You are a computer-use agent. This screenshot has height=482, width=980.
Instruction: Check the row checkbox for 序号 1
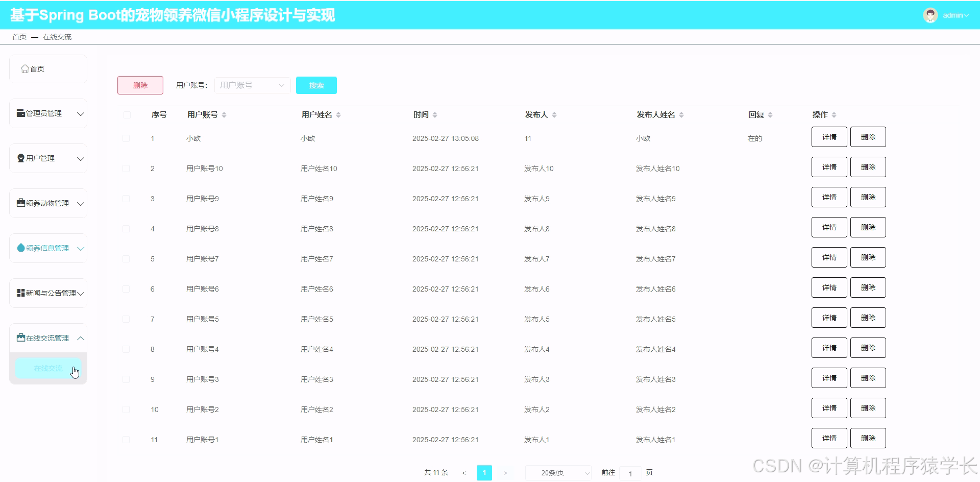[x=126, y=138]
